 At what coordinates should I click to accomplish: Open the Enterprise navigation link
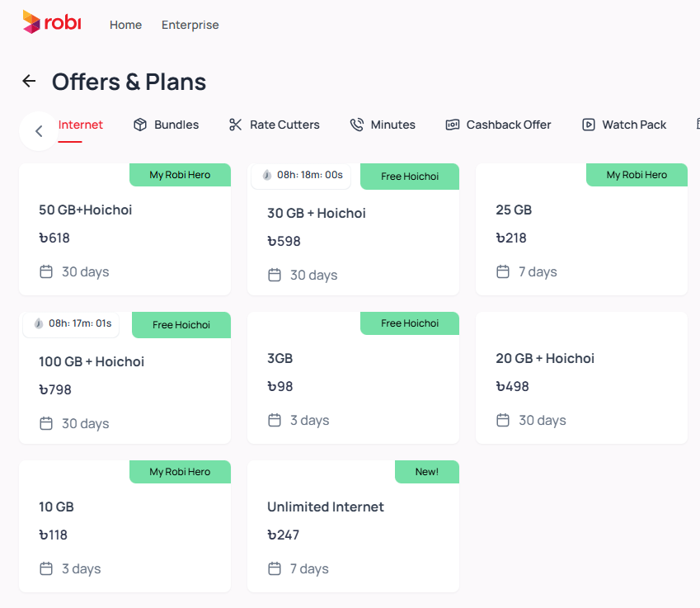tap(190, 25)
